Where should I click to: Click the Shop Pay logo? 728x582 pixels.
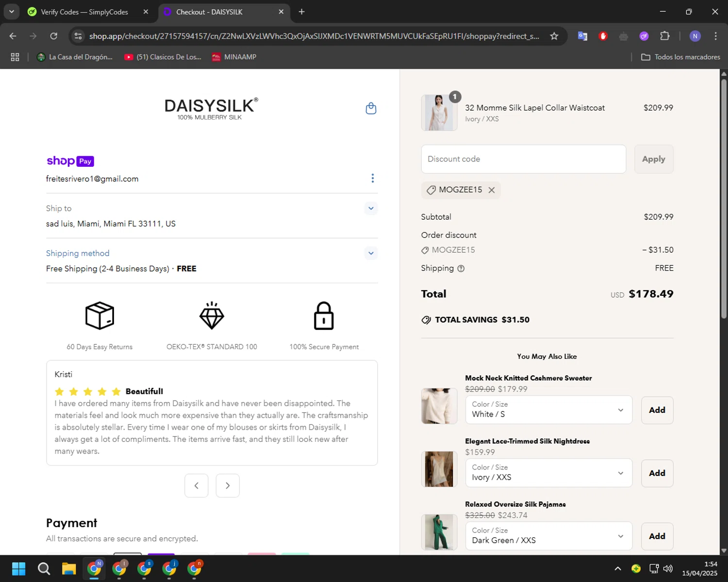[70, 161]
